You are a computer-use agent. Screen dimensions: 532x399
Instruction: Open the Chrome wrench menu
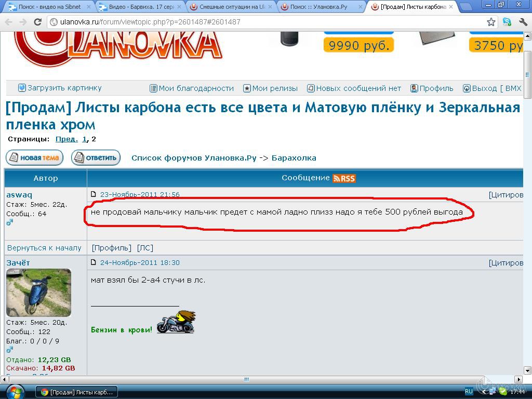point(523,22)
